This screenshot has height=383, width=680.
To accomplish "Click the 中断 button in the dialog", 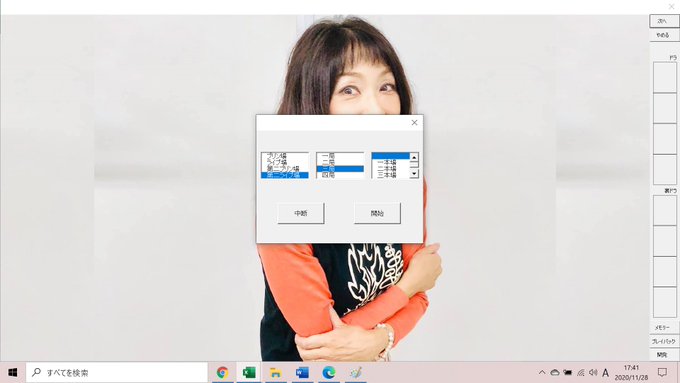I will pyautogui.click(x=301, y=213).
